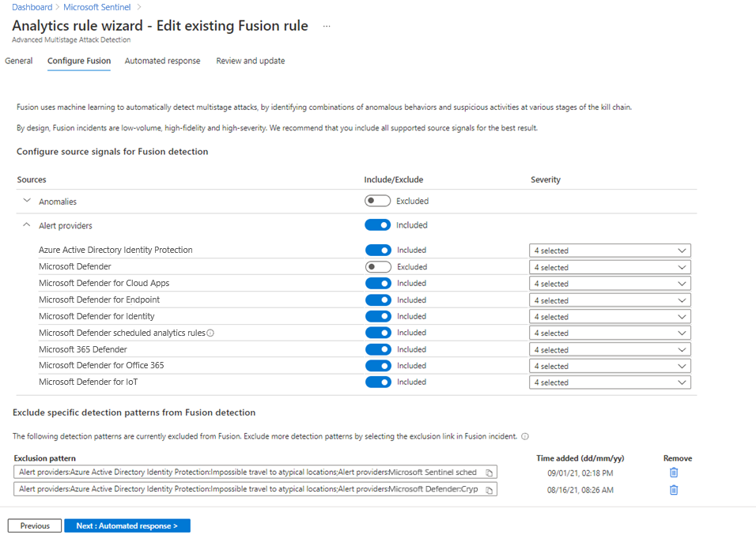Switch to the General tab
This screenshot has width=756, height=535.
[19, 61]
